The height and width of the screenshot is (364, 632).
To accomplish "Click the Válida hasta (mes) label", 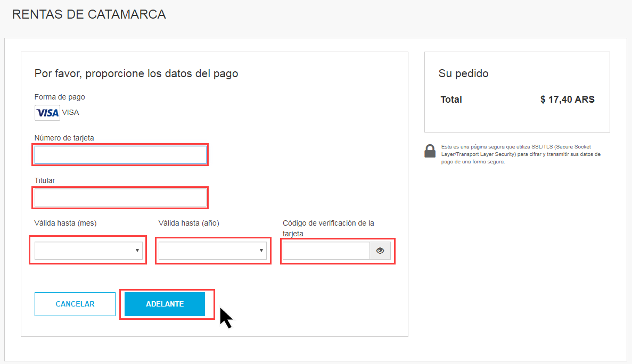I will point(65,223).
